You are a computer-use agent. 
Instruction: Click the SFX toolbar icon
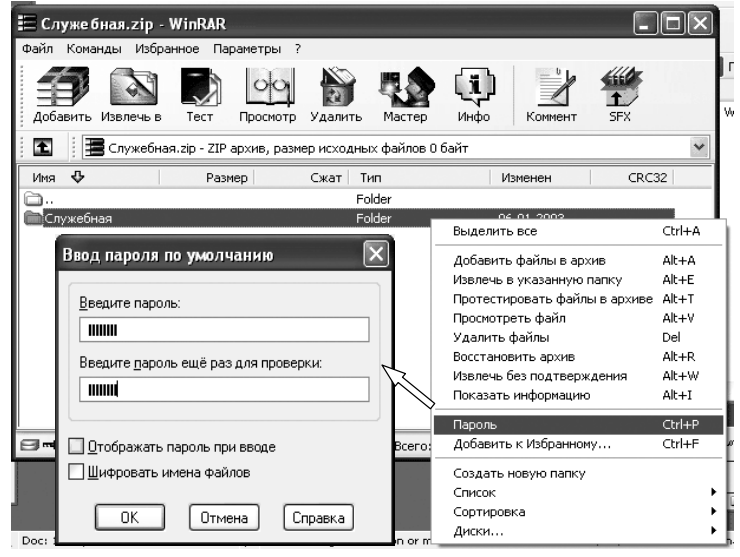pos(620,94)
